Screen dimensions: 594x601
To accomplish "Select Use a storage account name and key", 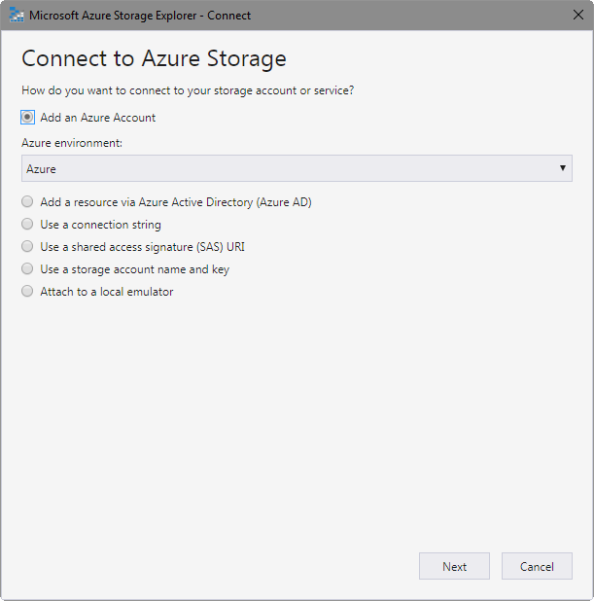I will click(x=27, y=269).
